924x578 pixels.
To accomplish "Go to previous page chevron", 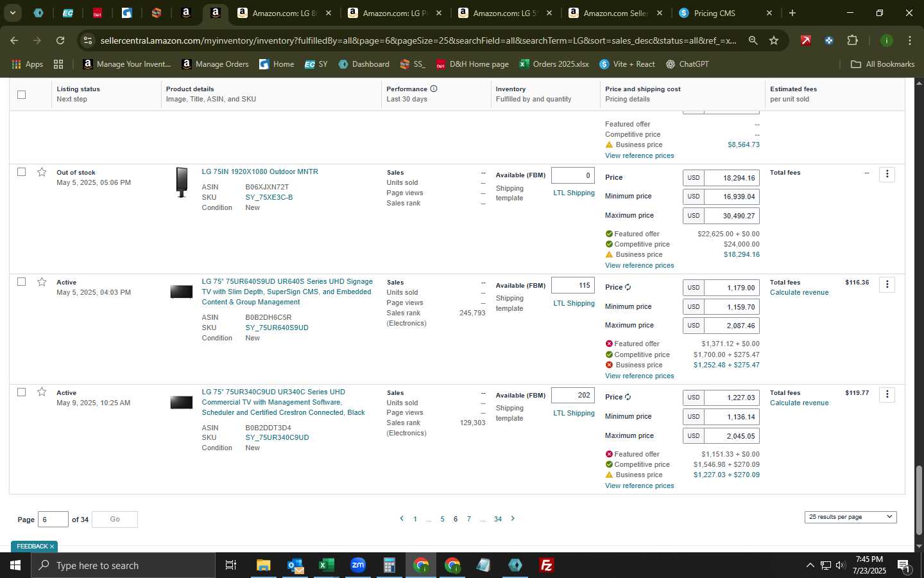I will pyautogui.click(x=402, y=518).
